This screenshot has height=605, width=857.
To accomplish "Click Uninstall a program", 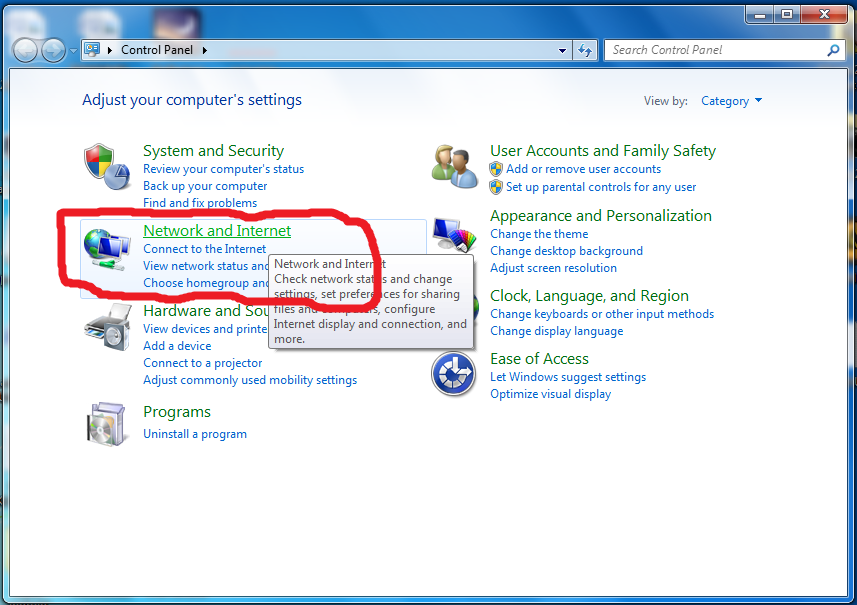I will pyautogui.click(x=195, y=434).
